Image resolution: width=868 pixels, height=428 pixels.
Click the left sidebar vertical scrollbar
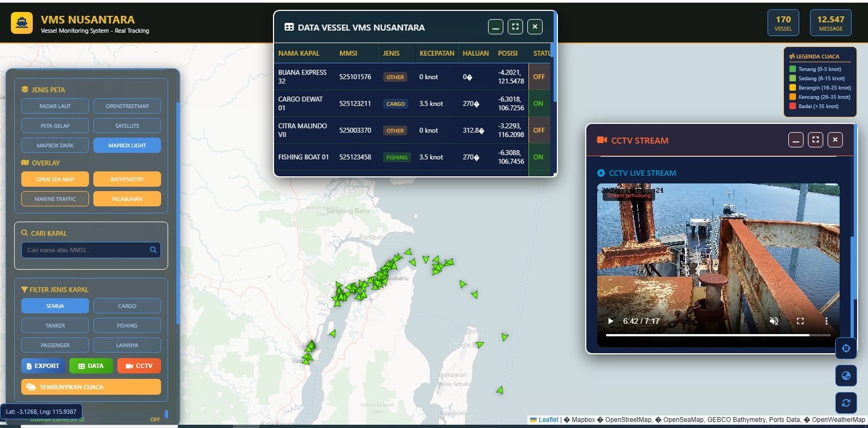click(178, 213)
